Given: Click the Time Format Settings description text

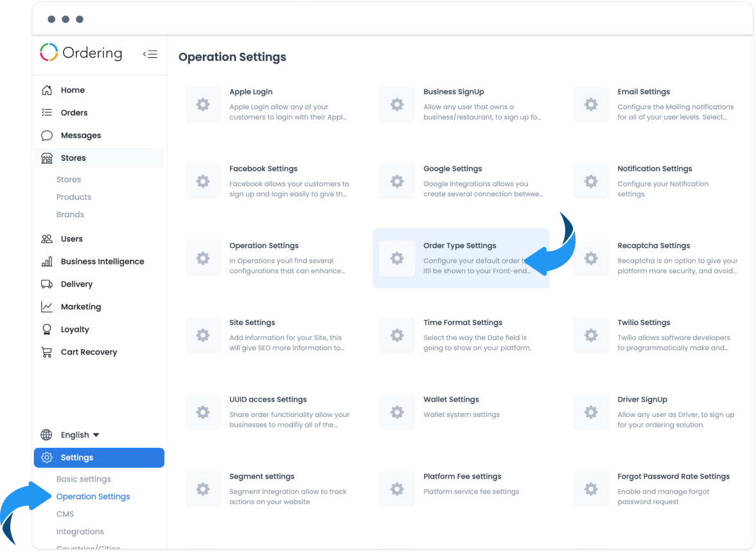Looking at the screenshot, I should click(477, 343).
